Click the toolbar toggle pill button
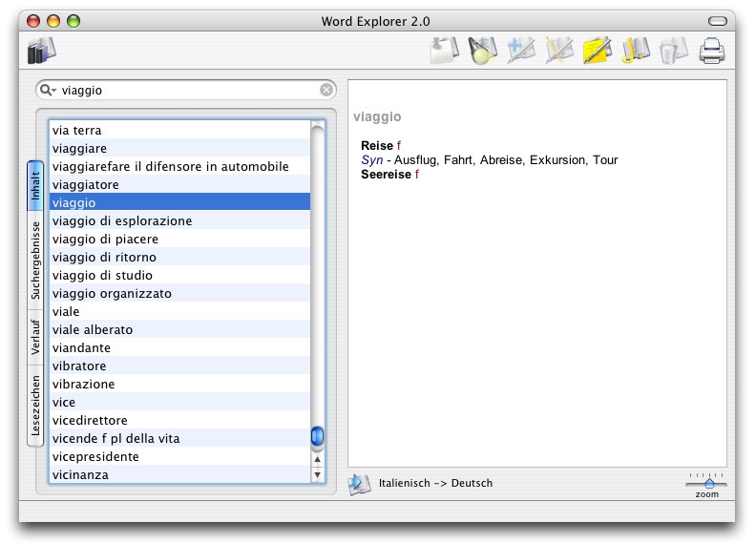Image resolution: width=756 pixels, height=543 pixels. [718, 21]
